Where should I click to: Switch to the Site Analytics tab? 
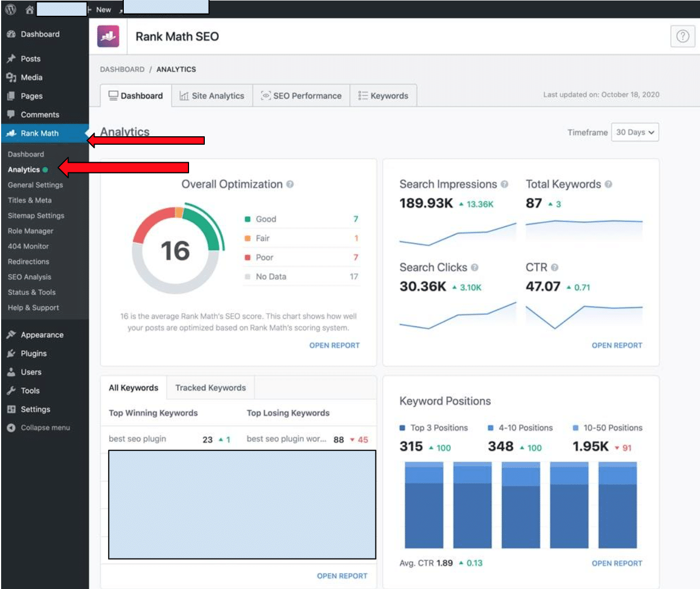pyautogui.click(x=212, y=96)
